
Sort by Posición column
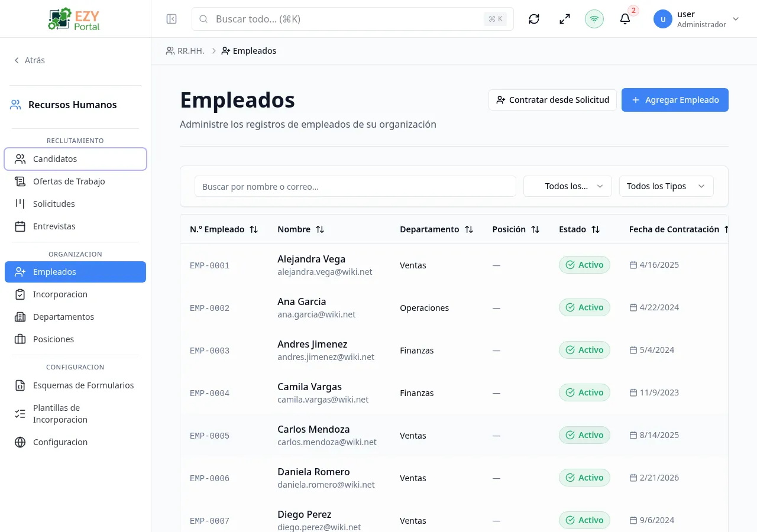pos(516,229)
